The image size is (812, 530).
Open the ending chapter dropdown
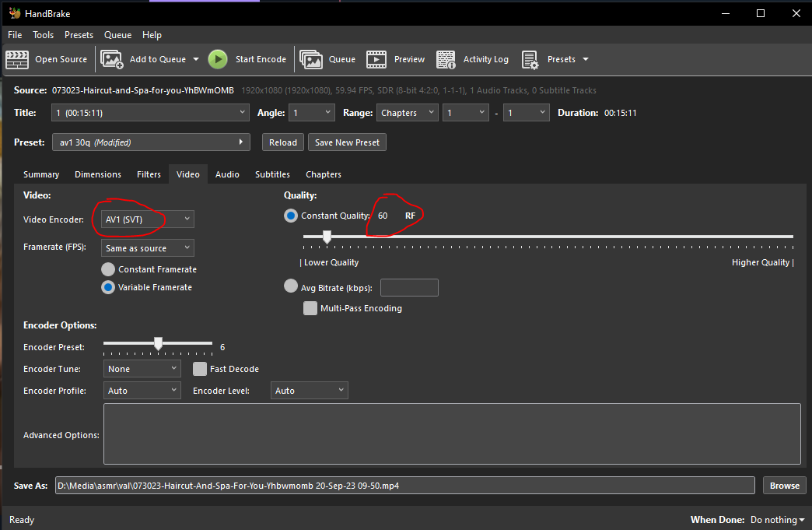point(526,112)
